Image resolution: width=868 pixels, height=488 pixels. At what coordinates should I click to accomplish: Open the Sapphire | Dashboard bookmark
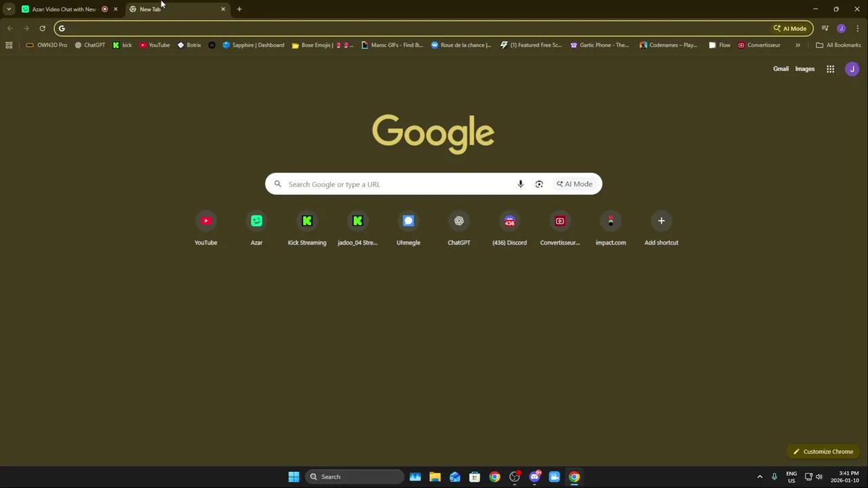click(254, 45)
